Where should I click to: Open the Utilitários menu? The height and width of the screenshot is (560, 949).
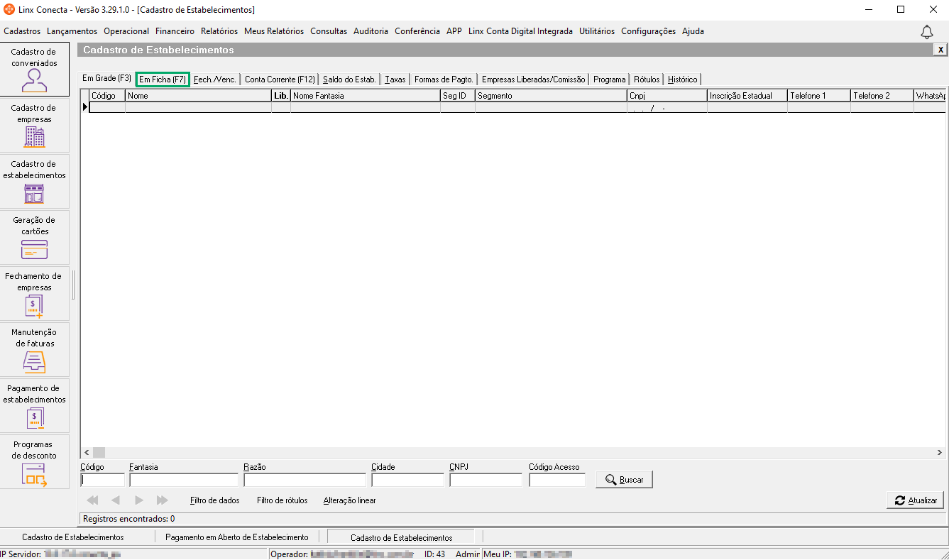[x=597, y=31]
